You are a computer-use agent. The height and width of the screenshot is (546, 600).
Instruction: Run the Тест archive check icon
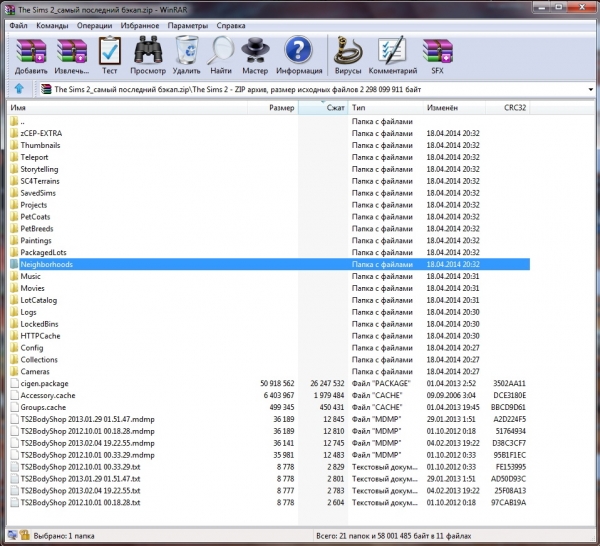coord(109,51)
